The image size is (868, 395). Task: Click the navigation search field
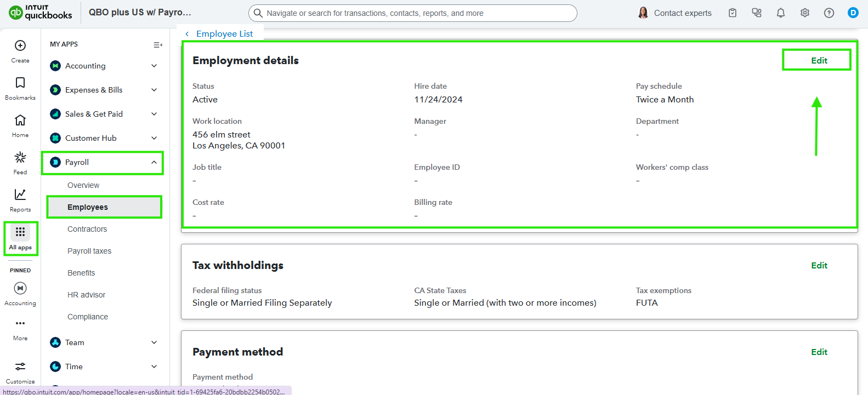pos(413,13)
